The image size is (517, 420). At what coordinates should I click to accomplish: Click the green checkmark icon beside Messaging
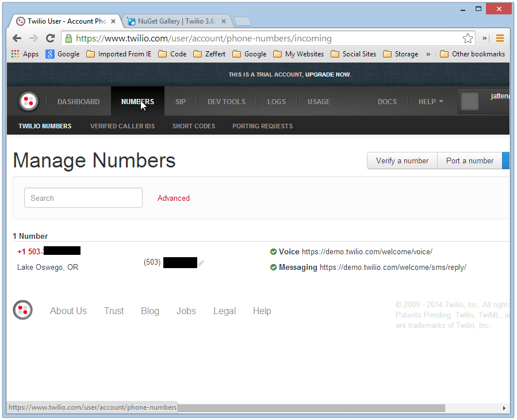(273, 267)
